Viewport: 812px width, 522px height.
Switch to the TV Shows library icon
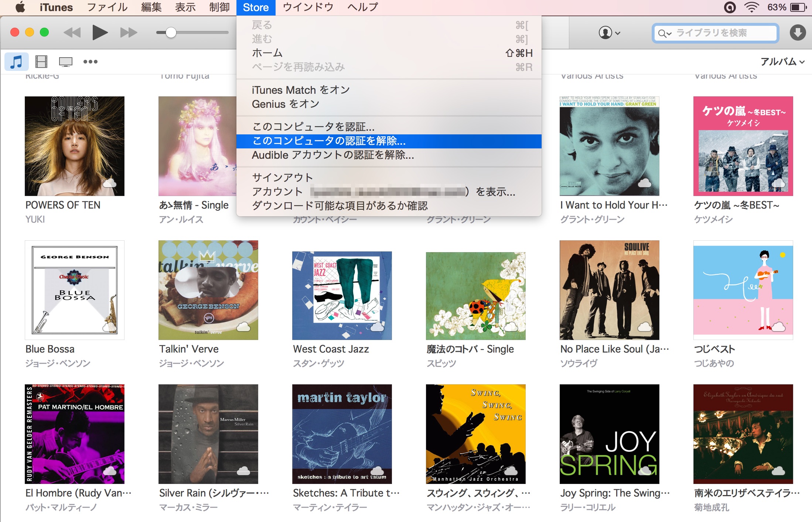[66, 62]
